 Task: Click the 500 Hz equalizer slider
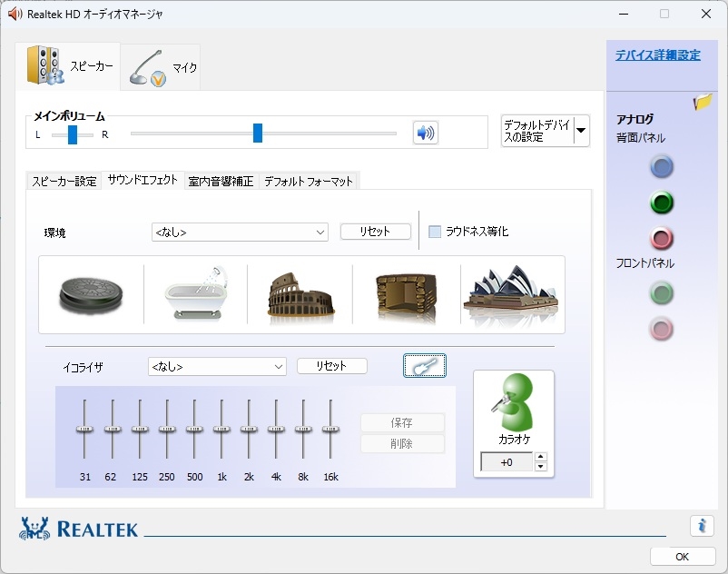click(194, 429)
